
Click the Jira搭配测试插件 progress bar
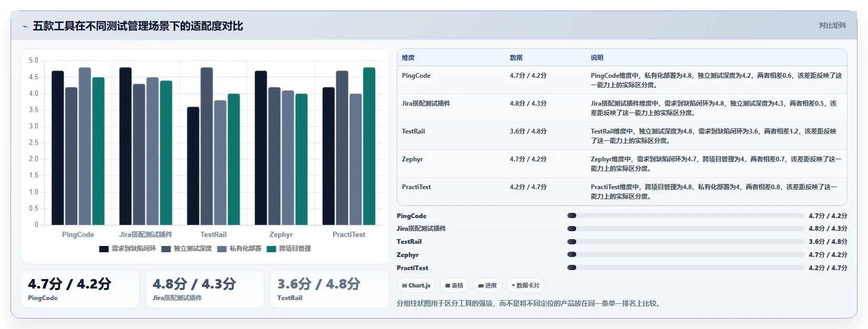686,229
